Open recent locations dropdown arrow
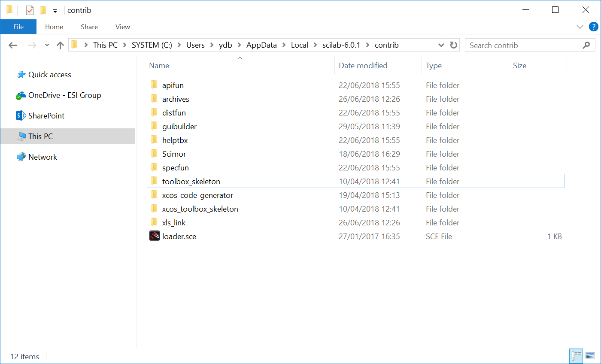This screenshot has height=364, width=601. (x=47, y=45)
